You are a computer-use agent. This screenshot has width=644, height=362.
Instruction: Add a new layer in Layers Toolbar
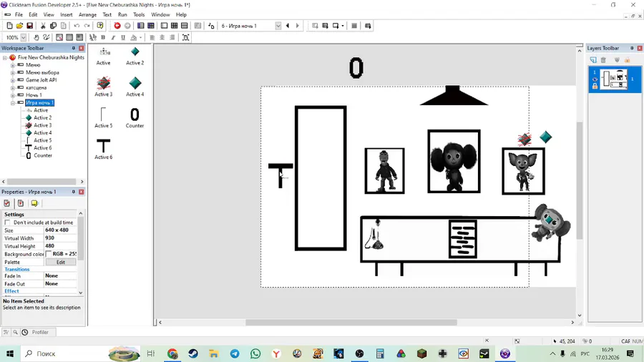(x=593, y=60)
